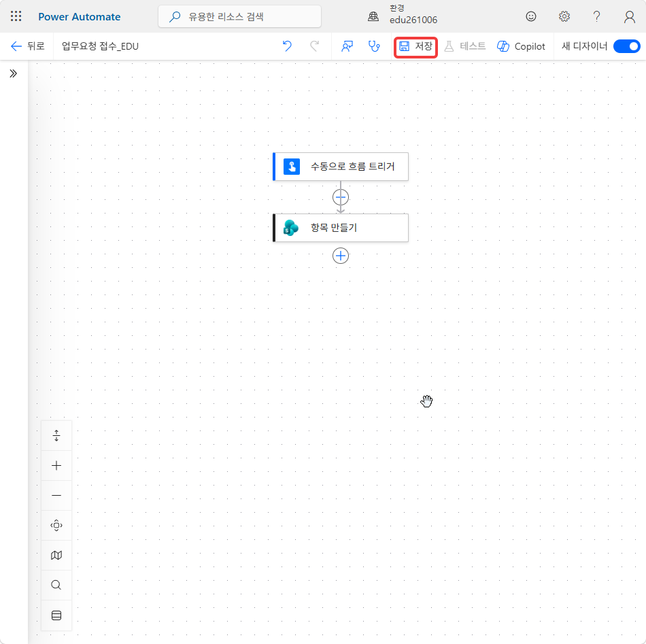
Task: Zoom out of the canvas
Action: [56, 495]
